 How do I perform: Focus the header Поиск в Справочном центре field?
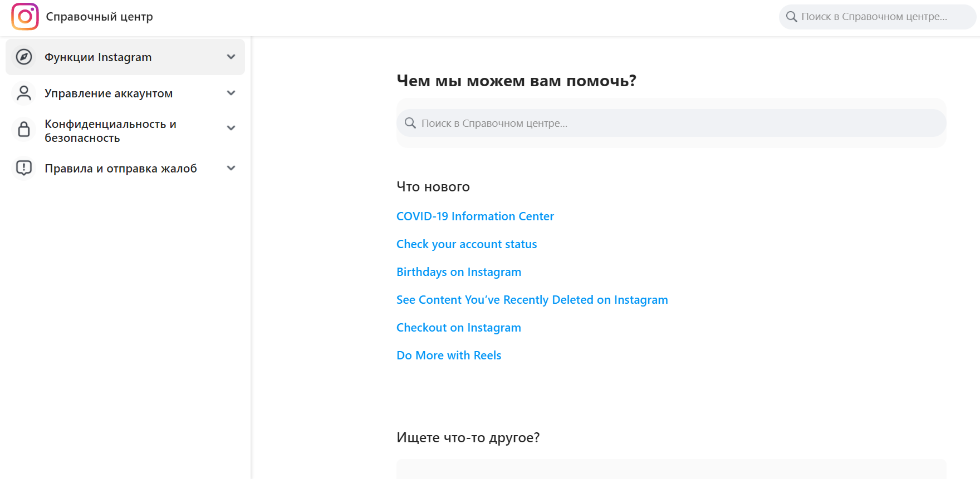click(877, 17)
